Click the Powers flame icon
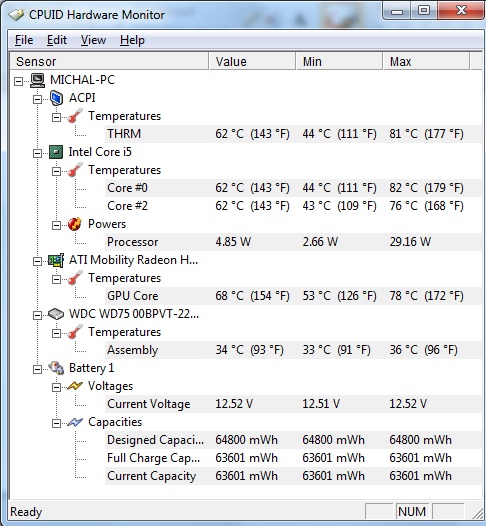This screenshot has width=486, height=526. [x=75, y=224]
